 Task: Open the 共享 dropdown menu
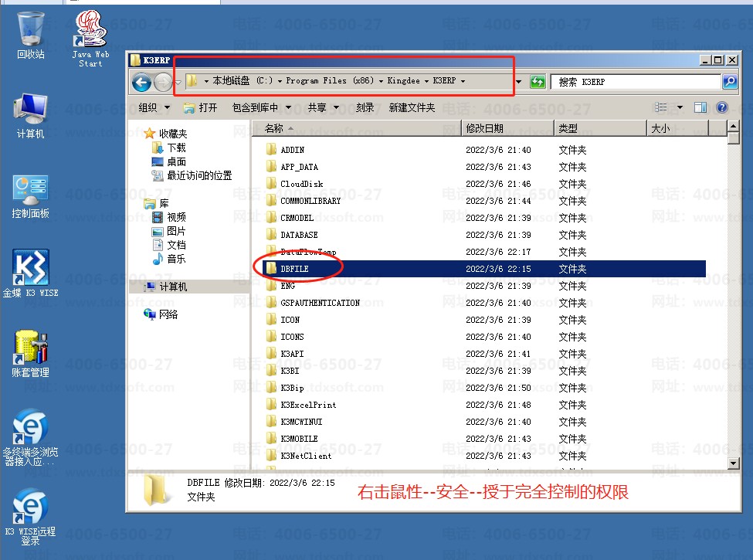[x=323, y=107]
